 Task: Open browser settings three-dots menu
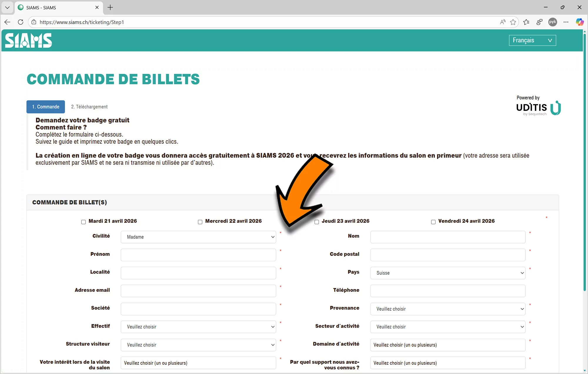tap(566, 22)
